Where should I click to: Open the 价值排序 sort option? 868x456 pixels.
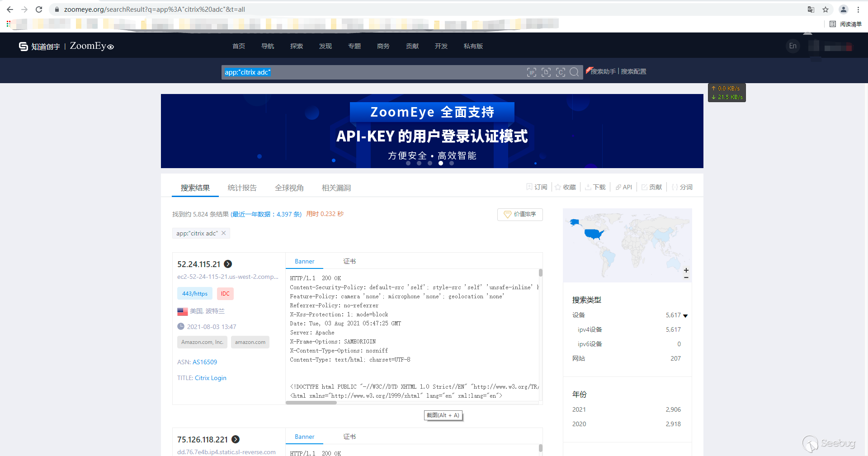click(x=520, y=214)
